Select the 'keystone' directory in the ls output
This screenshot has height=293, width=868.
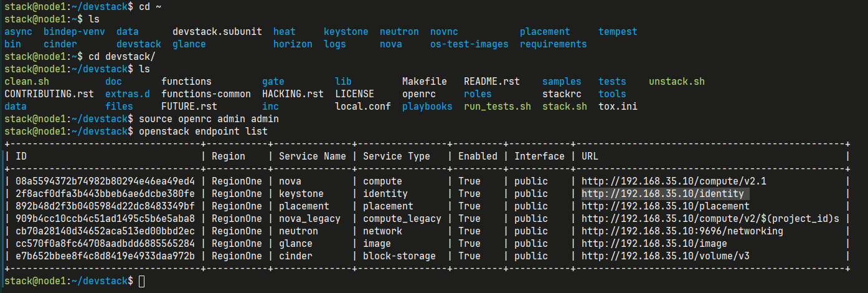point(346,31)
